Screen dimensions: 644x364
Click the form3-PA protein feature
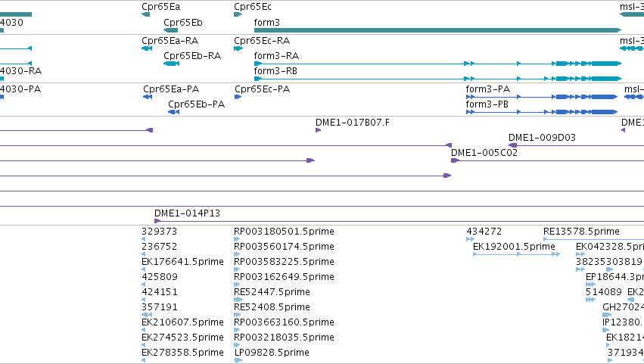click(542, 97)
